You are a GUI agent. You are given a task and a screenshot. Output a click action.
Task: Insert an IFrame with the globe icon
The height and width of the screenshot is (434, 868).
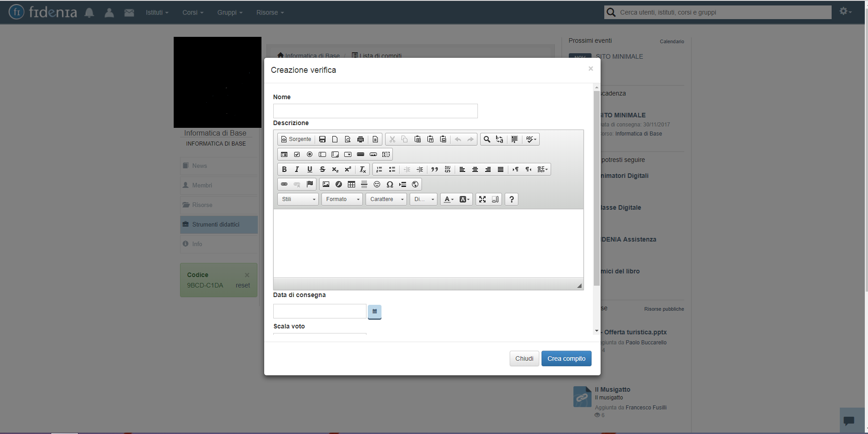[x=415, y=184]
